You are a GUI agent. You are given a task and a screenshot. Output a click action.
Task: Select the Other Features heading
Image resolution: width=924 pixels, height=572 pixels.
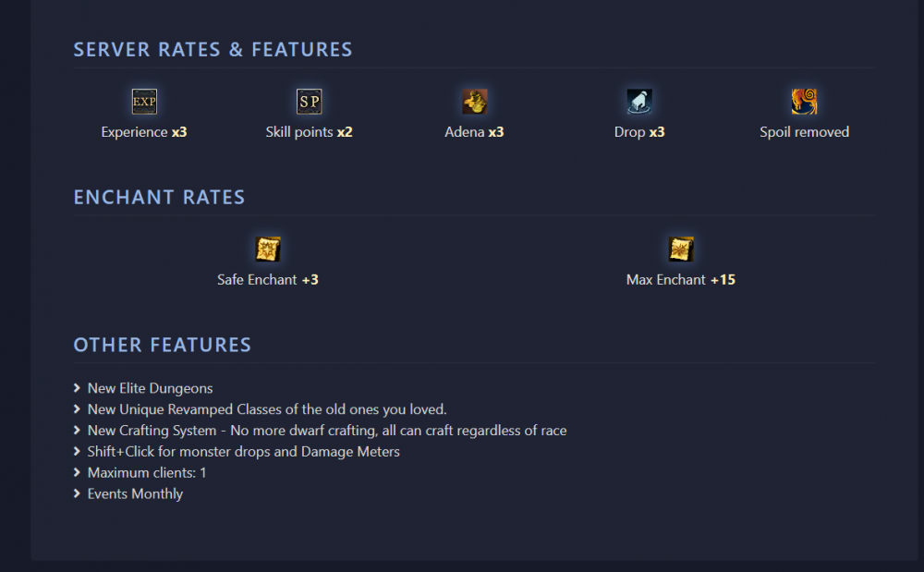pos(162,346)
